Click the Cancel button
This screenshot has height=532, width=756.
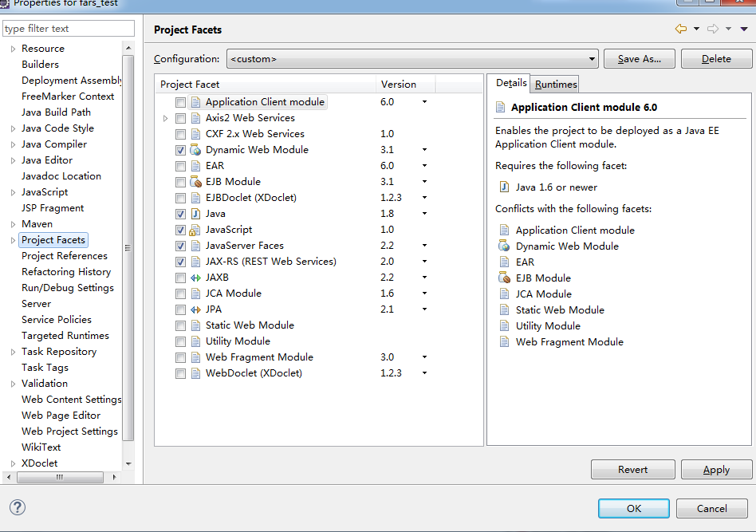(711, 508)
